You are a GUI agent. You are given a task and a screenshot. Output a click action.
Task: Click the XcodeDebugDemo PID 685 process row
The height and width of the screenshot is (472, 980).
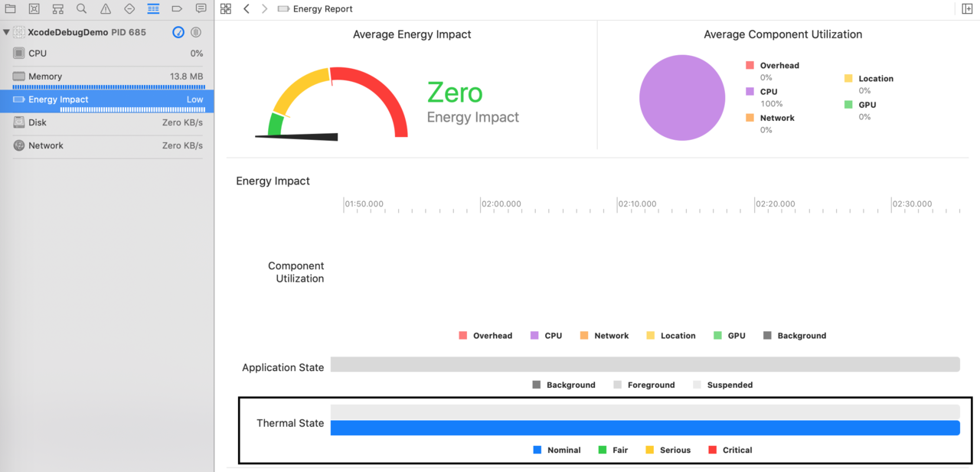[x=107, y=32]
